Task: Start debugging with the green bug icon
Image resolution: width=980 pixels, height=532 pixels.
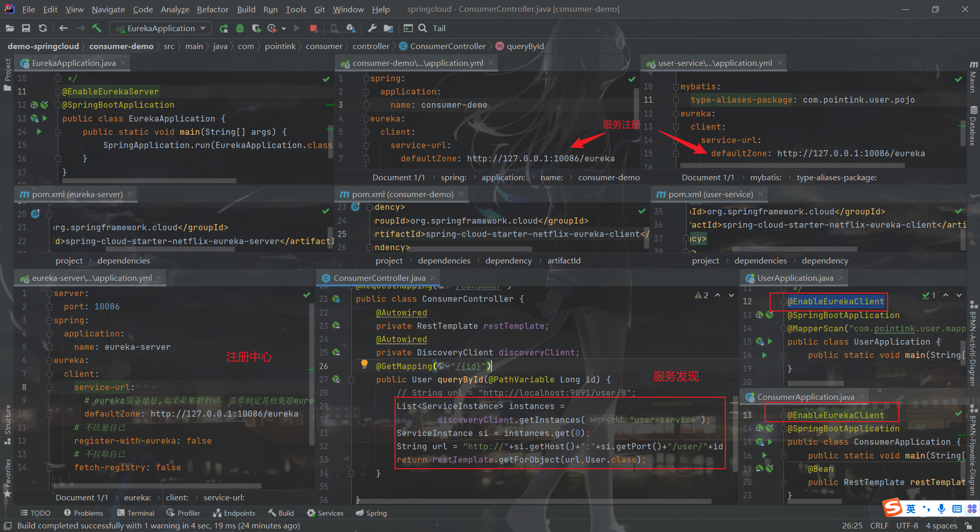Action: (240, 29)
